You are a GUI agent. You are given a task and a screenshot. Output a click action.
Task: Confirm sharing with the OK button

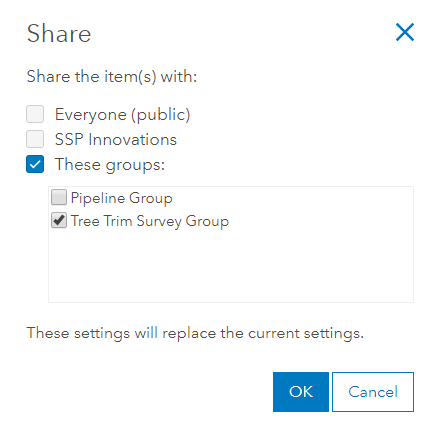[301, 392]
